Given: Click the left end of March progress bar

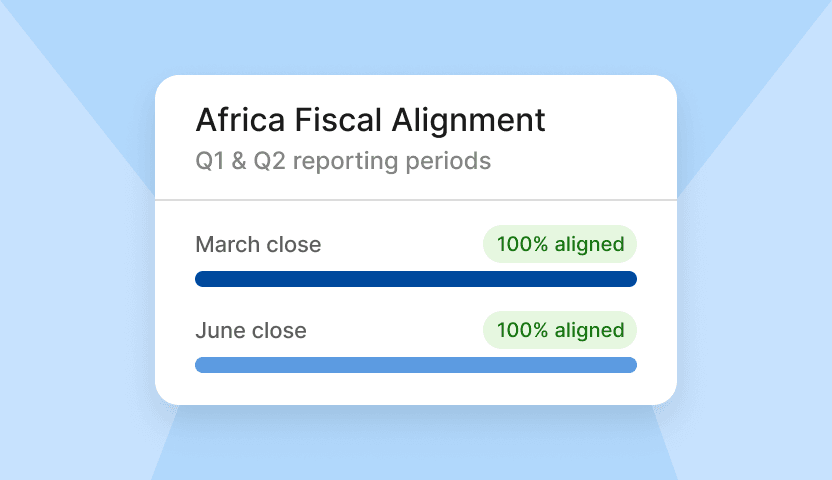Looking at the screenshot, I should point(202,279).
